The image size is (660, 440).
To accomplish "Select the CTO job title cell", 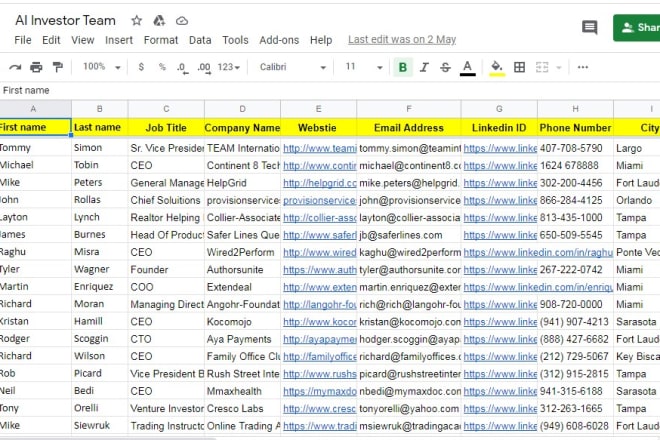I will coord(166,339).
